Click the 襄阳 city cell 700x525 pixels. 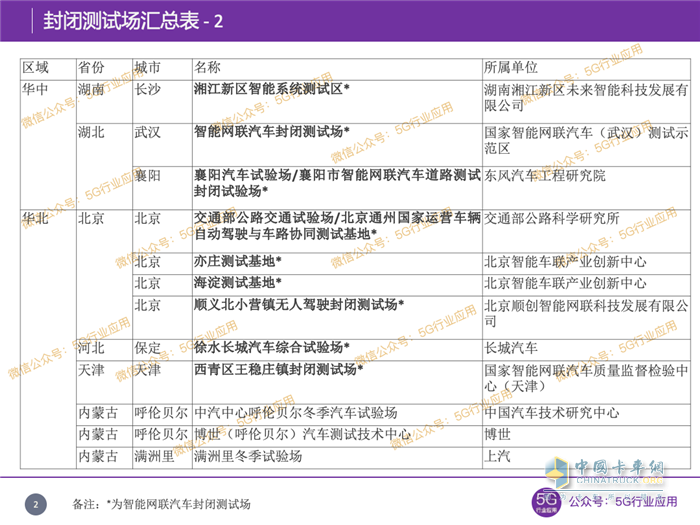[x=162, y=188]
